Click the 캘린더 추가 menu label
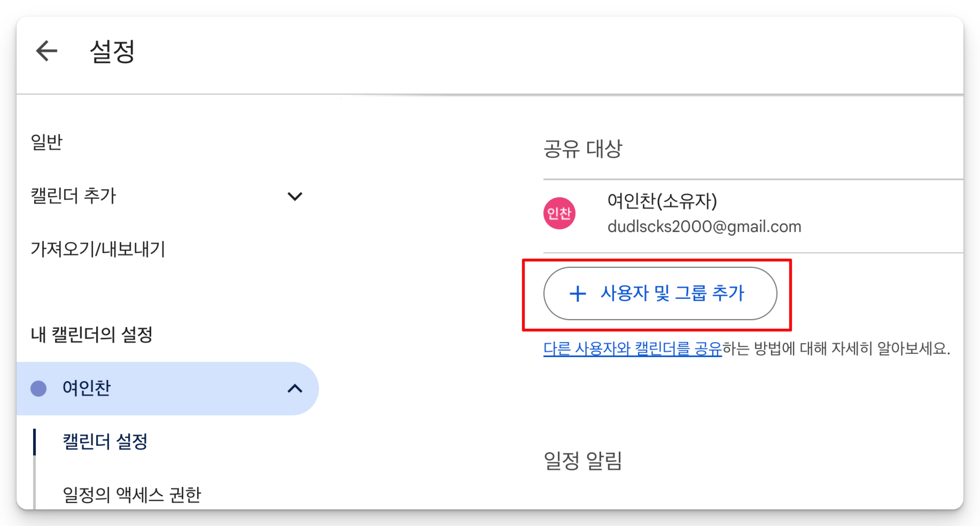 tap(73, 196)
